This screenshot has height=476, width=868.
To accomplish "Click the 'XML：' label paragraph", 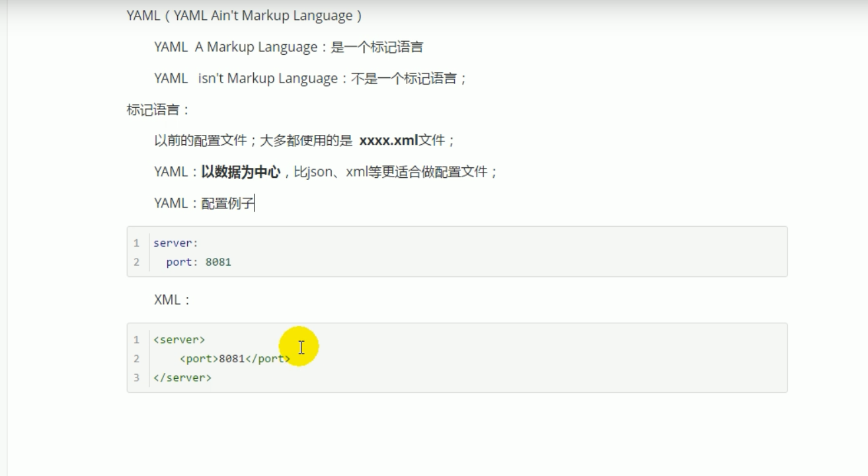I will pos(173,299).
